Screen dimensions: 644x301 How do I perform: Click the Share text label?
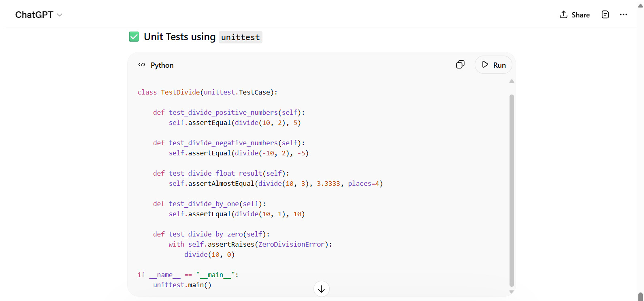click(x=580, y=15)
